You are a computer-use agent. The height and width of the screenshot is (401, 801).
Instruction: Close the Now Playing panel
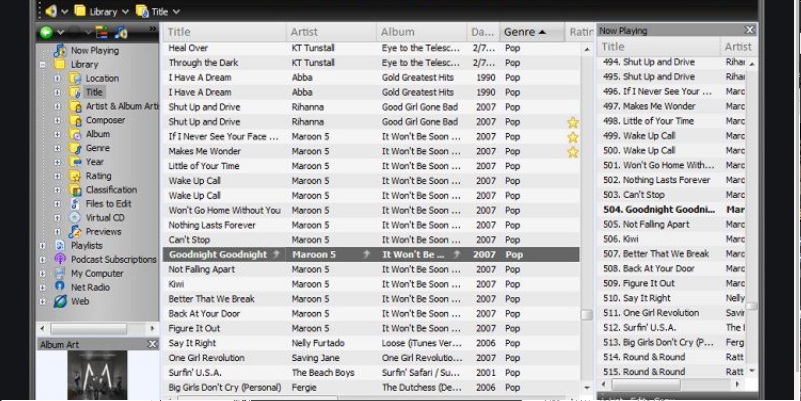tap(749, 30)
